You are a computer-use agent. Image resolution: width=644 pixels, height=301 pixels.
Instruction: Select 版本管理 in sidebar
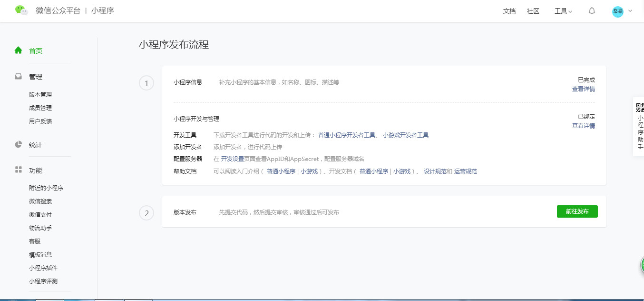(x=40, y=95)
